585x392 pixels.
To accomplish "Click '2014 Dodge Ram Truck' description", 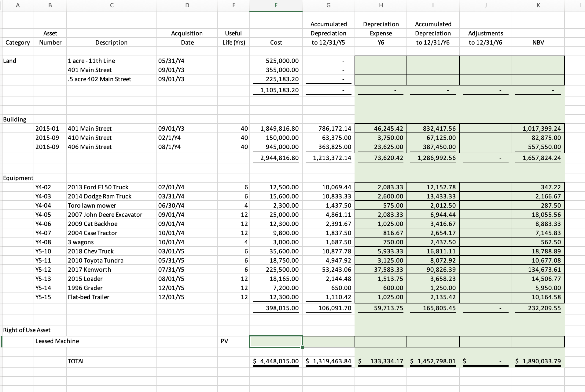I will [111, 196].
